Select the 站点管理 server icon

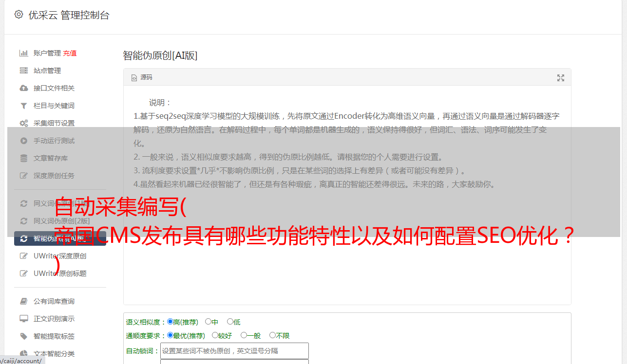(x=23, y=71)
